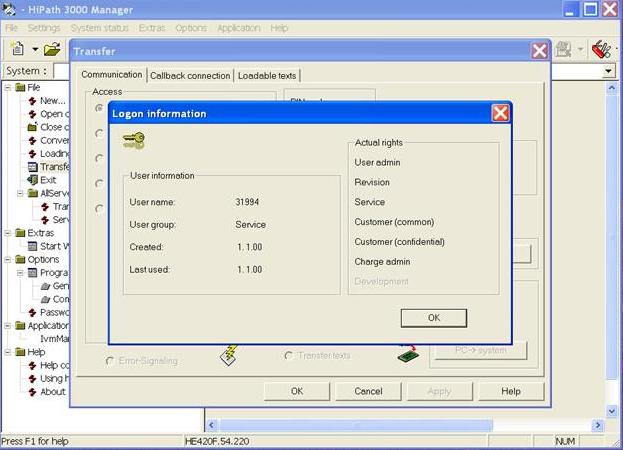Click the horizontal scrollbar right arrow
The height and width of the screenshot is (450, 623).
(x=598, y=425)
